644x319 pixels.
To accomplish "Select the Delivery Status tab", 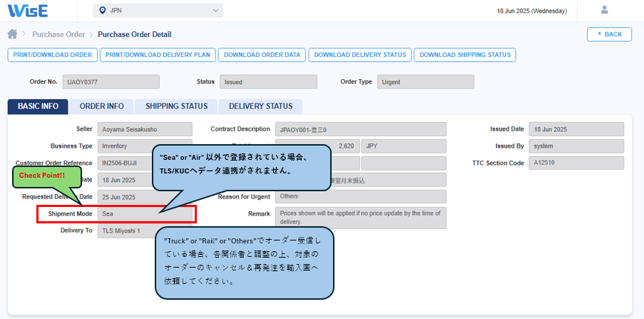I will [x=260, y=106].
